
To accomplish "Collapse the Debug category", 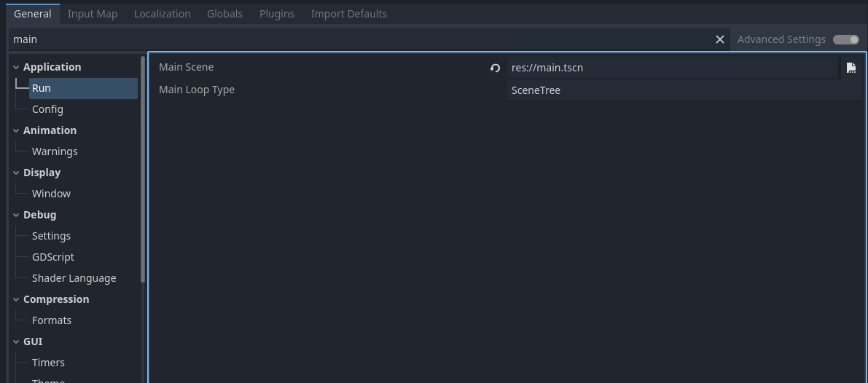I will [16, 215].
